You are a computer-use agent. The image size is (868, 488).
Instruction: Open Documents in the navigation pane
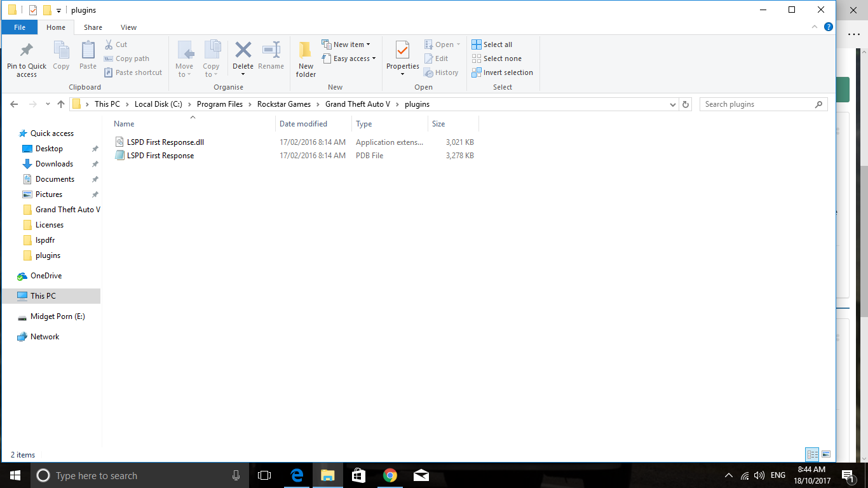(55, 179)
